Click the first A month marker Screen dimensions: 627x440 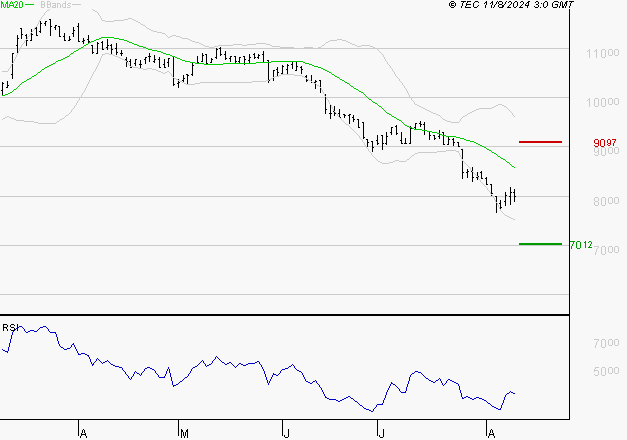[83, 433]
